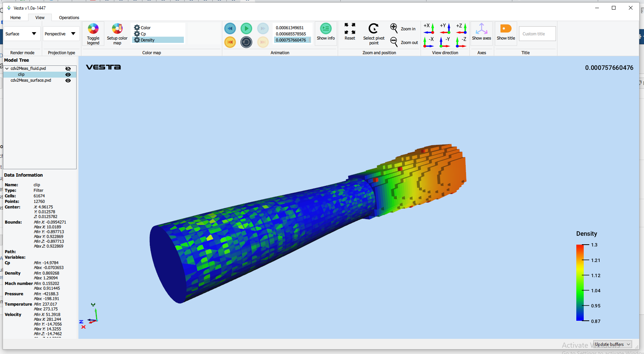The width and height of the screenshot is (644, 354).
Task: Set view direction to -Y
Action: 445,42
